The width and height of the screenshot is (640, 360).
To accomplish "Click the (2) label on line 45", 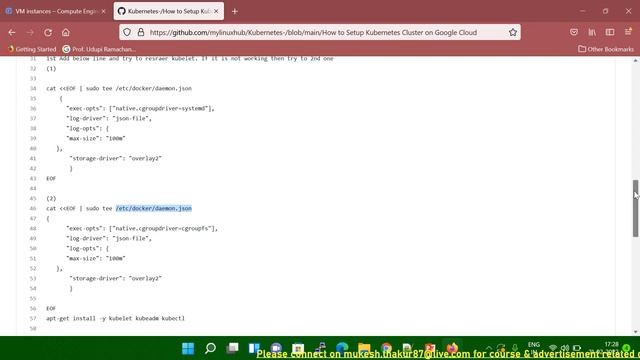I will 51,198.
